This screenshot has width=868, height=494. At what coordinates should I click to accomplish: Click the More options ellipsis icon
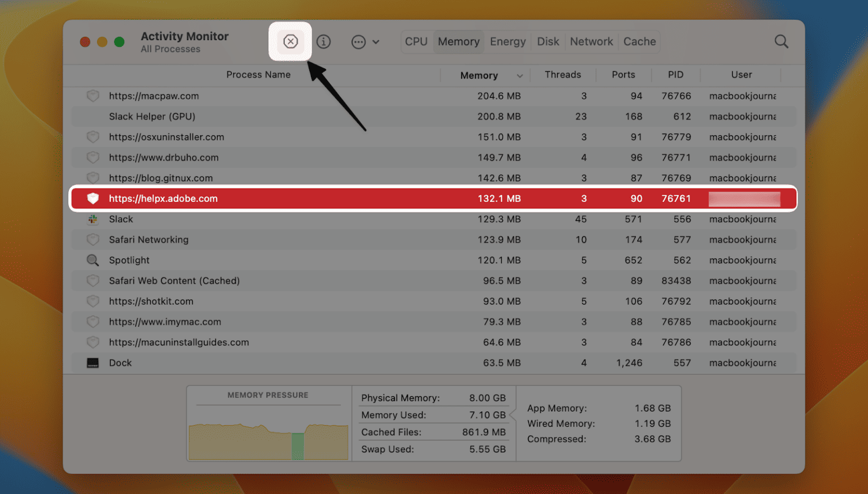coord(358,42)
